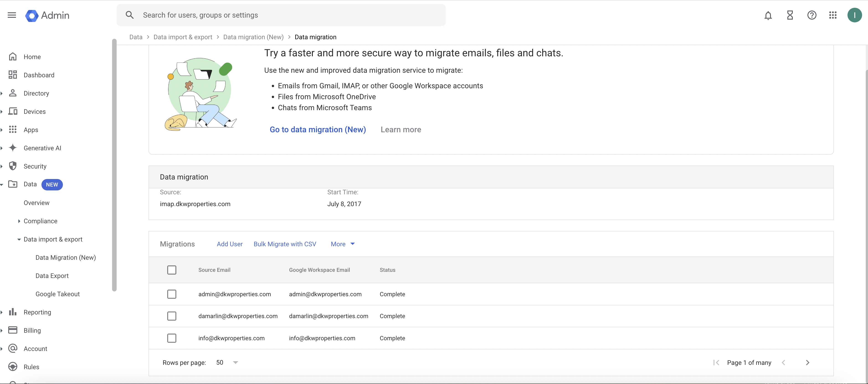Click the Learn more link

[x=401, y=130]
